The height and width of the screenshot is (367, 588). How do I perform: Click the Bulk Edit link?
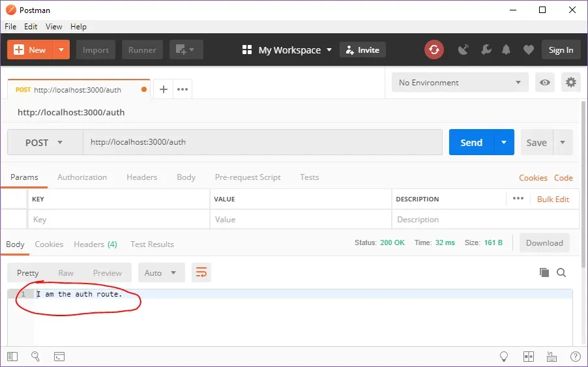tap(553, 199)
